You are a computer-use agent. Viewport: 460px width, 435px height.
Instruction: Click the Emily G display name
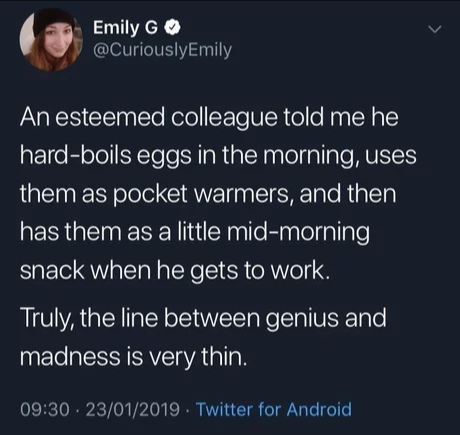click(x=125, y=28)
